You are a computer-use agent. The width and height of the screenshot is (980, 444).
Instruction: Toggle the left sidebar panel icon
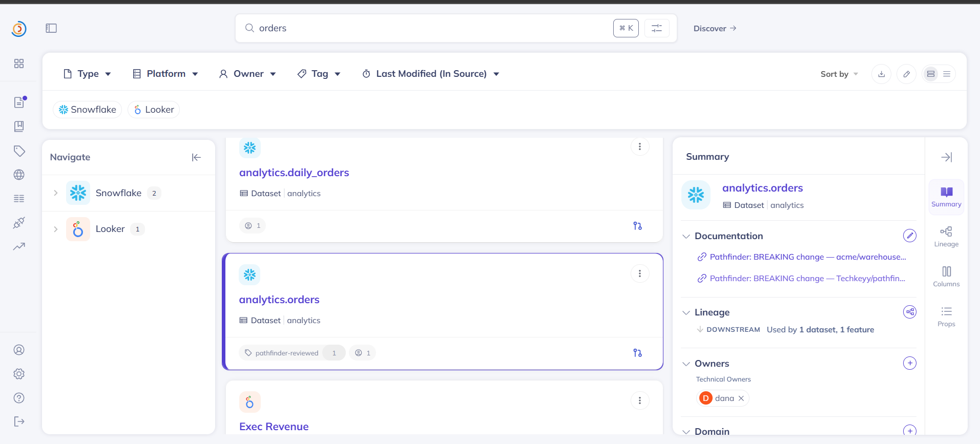coord(51,28)
